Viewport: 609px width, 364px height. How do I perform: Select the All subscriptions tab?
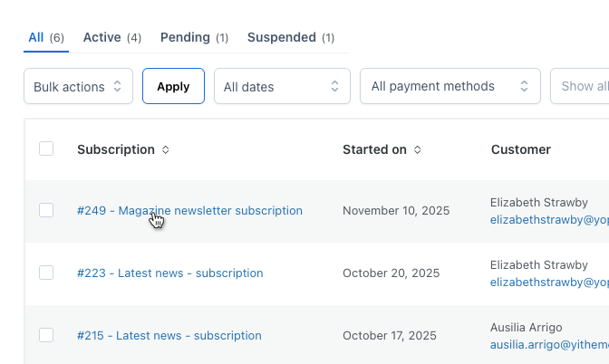pyautogui.click(x=45, y=38)
